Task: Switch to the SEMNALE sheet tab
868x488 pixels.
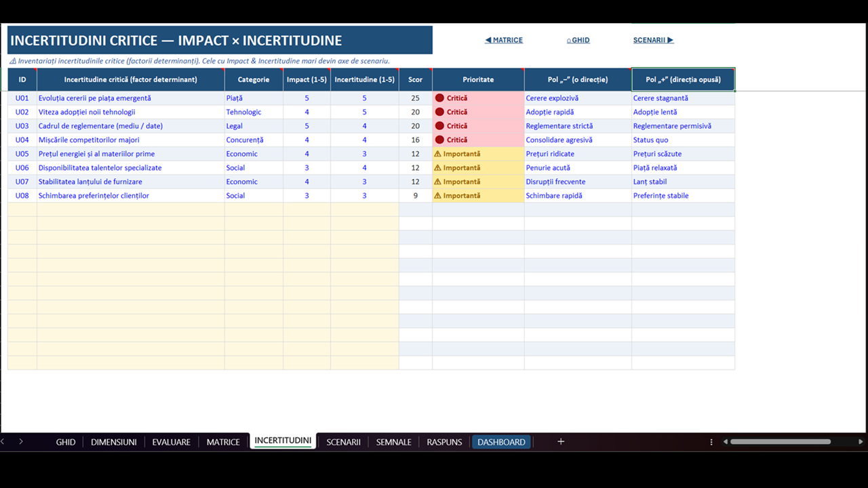Action: click(x=394, y=442)
